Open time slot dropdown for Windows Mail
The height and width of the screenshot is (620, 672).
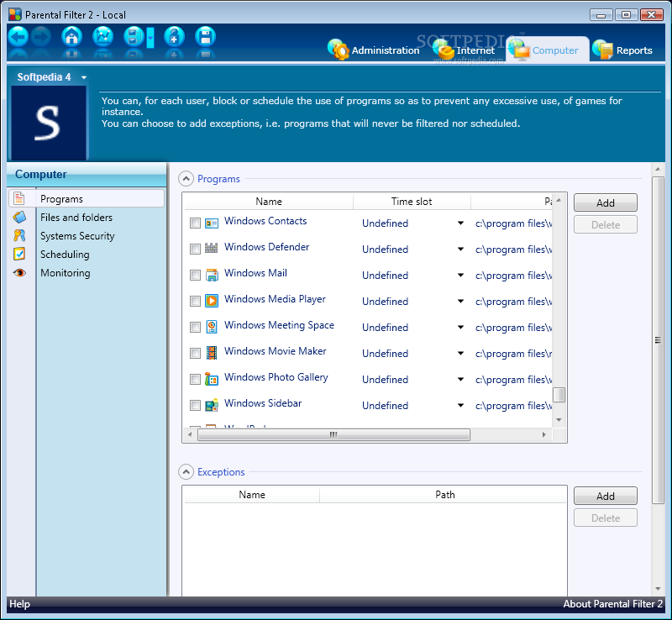460,276
